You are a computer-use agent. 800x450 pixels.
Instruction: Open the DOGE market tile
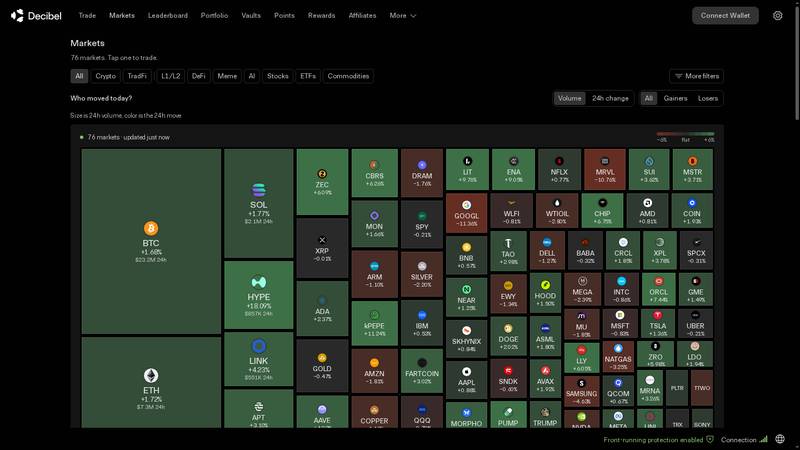pyautogui.click(x=508, y=336)
